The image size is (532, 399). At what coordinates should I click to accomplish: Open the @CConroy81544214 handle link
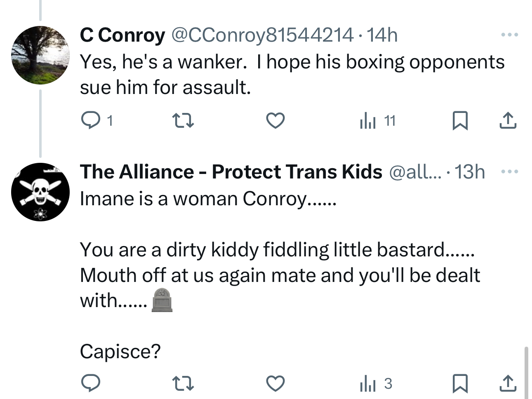click(x=262, y=35)
